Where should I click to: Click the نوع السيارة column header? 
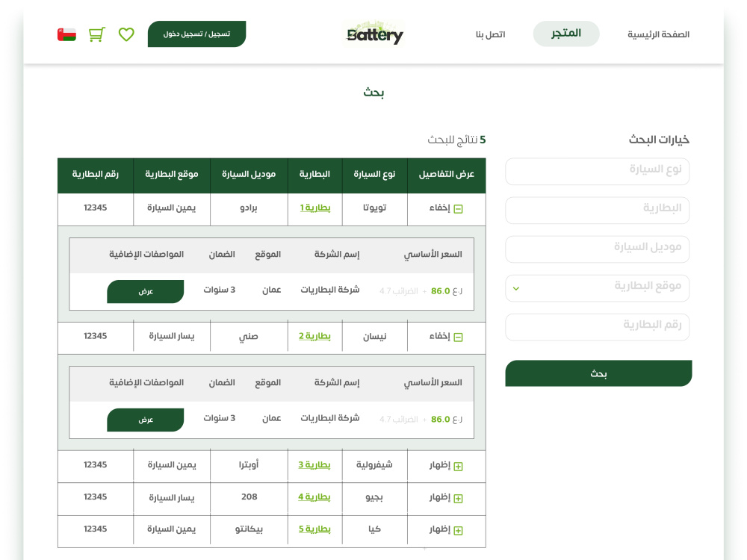click(374, 174)
